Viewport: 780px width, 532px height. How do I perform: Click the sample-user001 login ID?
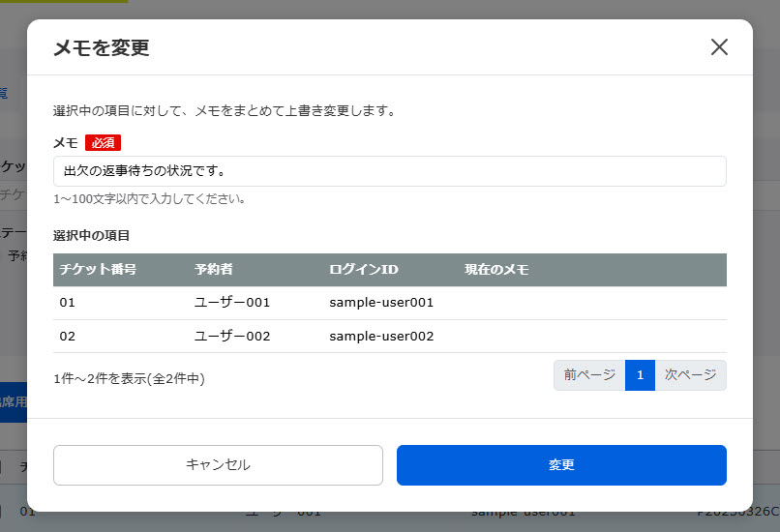coord(381,303)
